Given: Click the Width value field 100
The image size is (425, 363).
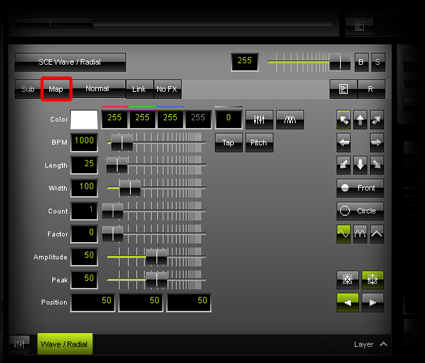Looking at the screenshot, I should click(x=84, y=188).
